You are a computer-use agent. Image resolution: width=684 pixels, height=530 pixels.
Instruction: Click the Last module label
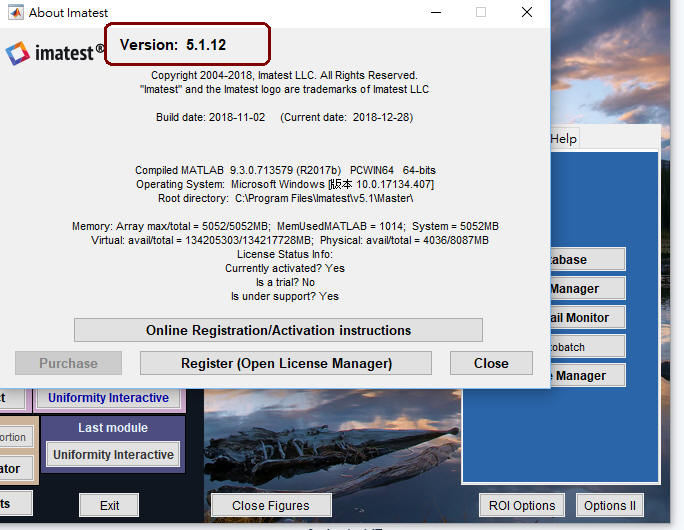click(113, 427)
